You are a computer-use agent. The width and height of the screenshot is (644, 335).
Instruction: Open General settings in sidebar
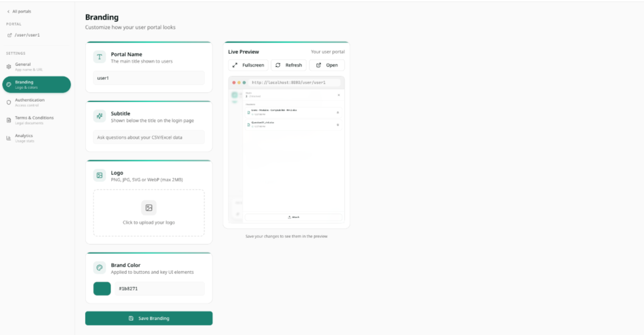[x=36, y=66]
